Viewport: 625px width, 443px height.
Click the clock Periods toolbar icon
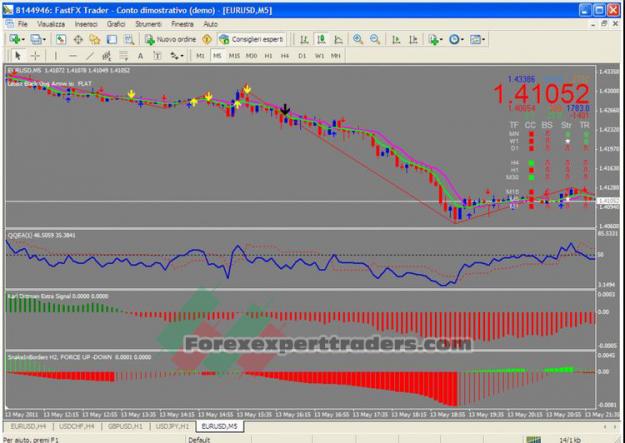(454, 39)
